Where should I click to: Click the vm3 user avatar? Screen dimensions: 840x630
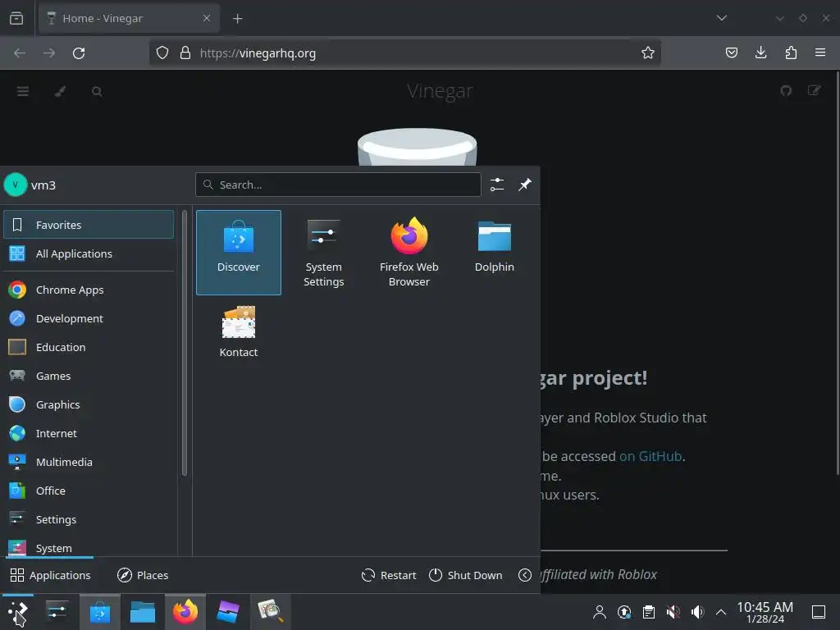point(16,185)
